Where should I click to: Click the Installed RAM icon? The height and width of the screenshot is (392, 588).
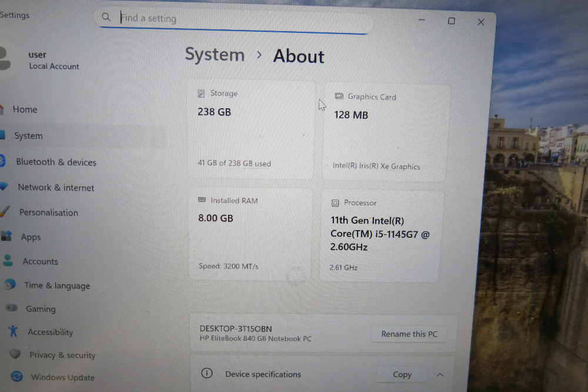pos(202,200)
